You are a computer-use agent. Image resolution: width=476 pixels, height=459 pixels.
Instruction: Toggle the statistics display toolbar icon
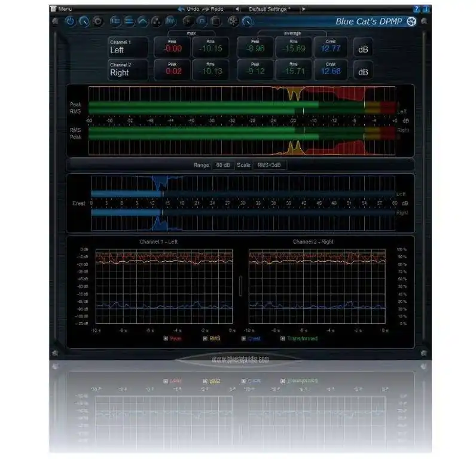[x=115, y=22]
